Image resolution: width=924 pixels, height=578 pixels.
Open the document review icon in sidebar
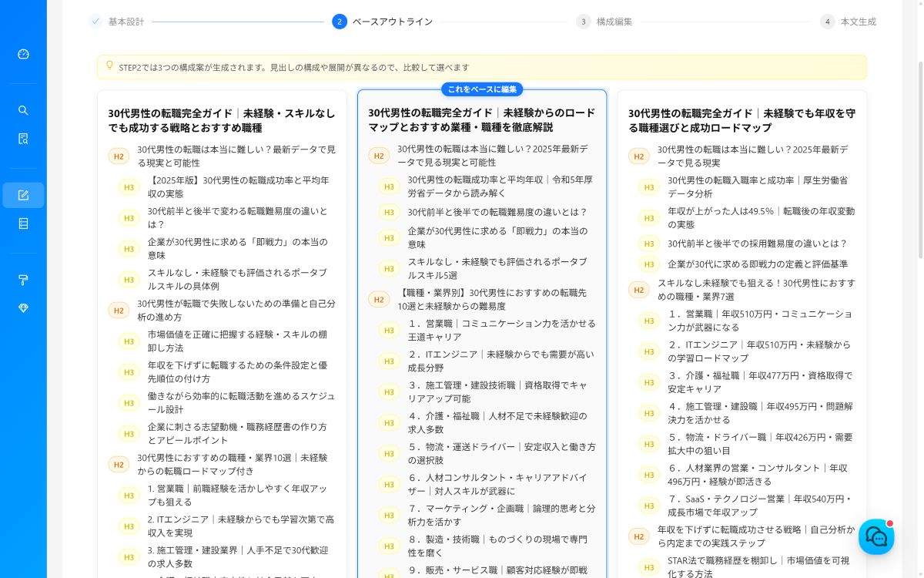click(23, 139)
